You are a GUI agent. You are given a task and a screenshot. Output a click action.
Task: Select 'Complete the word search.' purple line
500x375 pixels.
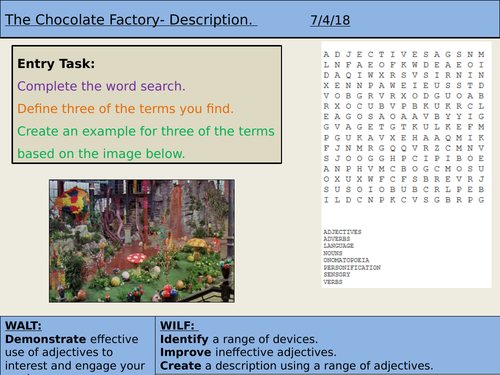coord(101,86)
